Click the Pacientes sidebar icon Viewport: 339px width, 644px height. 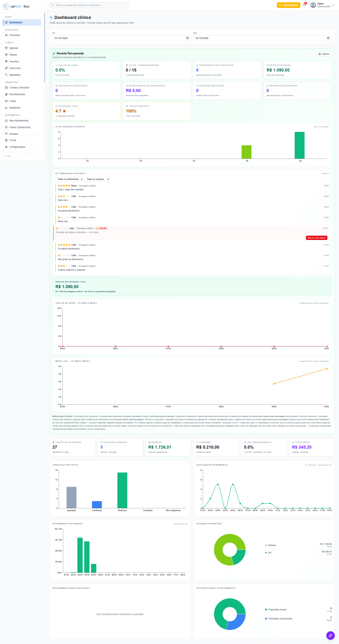point(6,35)
